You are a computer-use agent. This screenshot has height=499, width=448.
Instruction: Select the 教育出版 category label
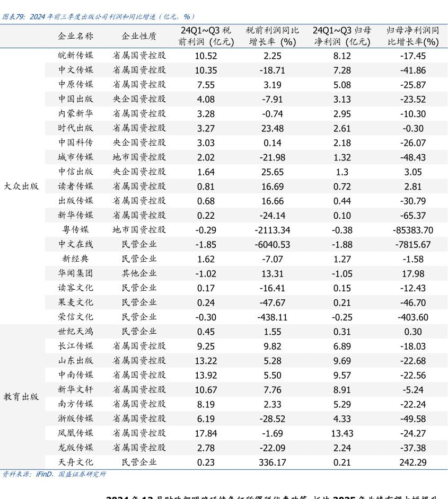[x=22, y=397]
